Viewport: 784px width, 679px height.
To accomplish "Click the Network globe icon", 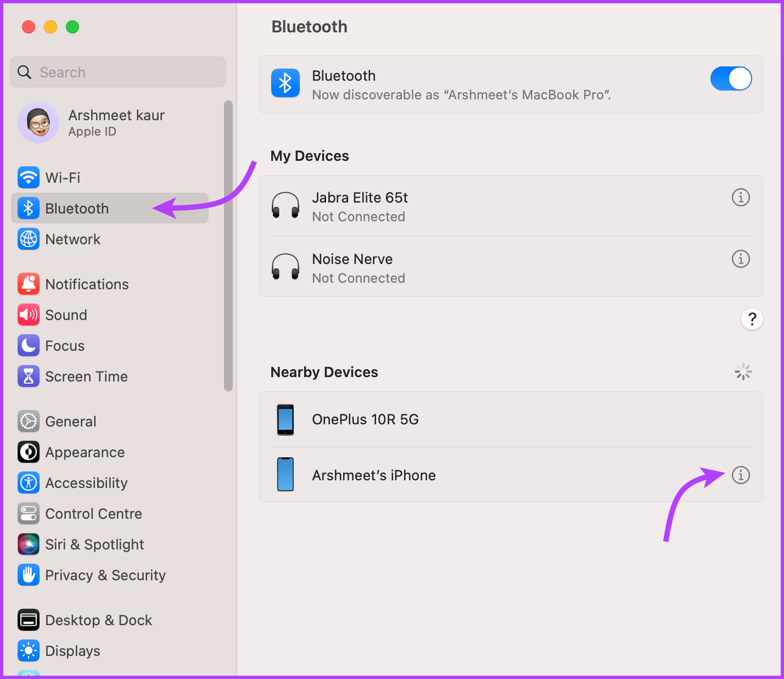I will pos(29,239).
